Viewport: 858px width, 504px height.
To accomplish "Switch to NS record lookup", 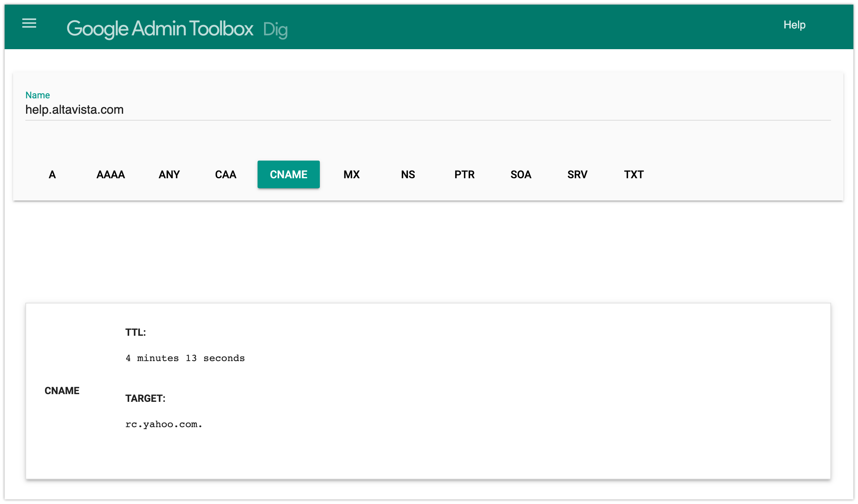I will [x=408, y=175].
